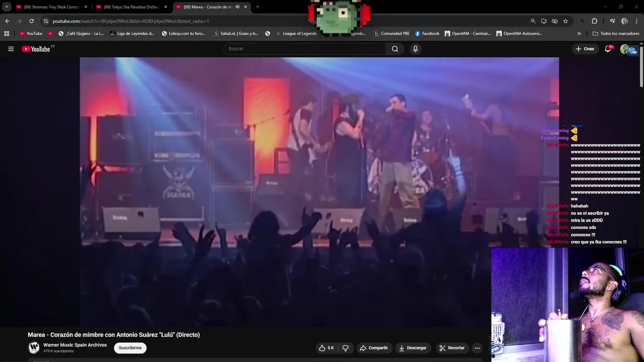The width and height of the screenshot is (644, 362).
Task: Open the Lolesp.com tu foro bookmark
Action: (184, 34)
